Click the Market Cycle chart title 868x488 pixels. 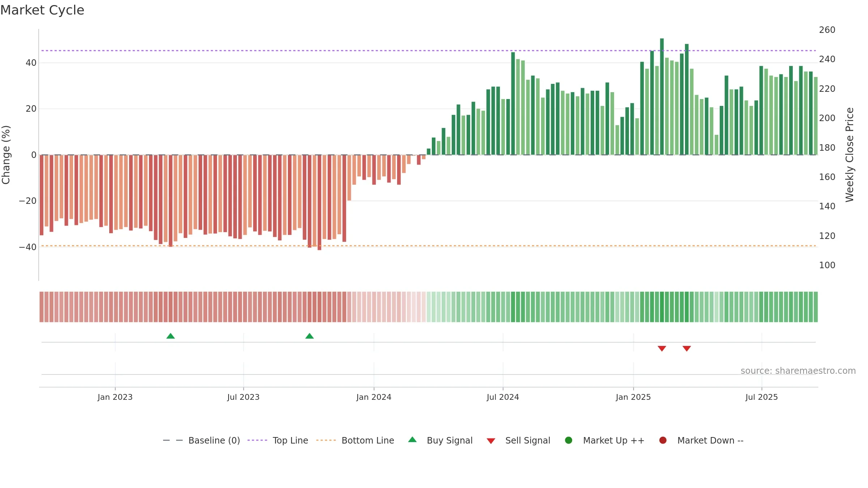tap(42, 10)
